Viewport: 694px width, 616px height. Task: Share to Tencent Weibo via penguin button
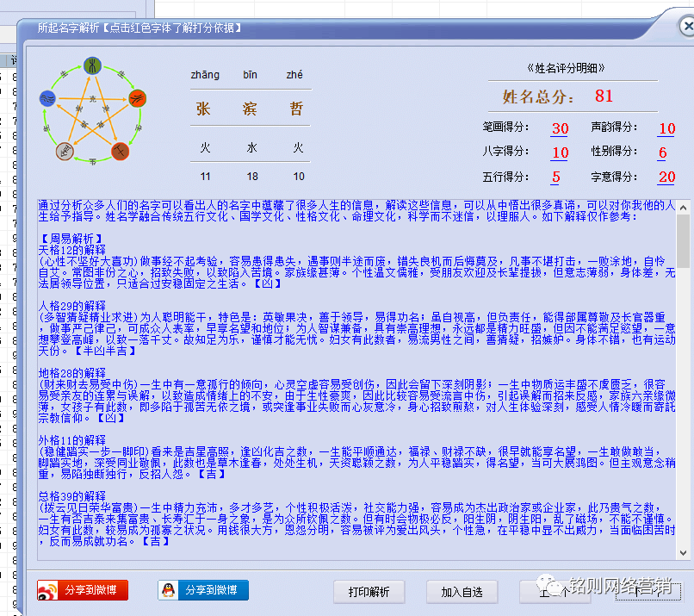point(203,590)
